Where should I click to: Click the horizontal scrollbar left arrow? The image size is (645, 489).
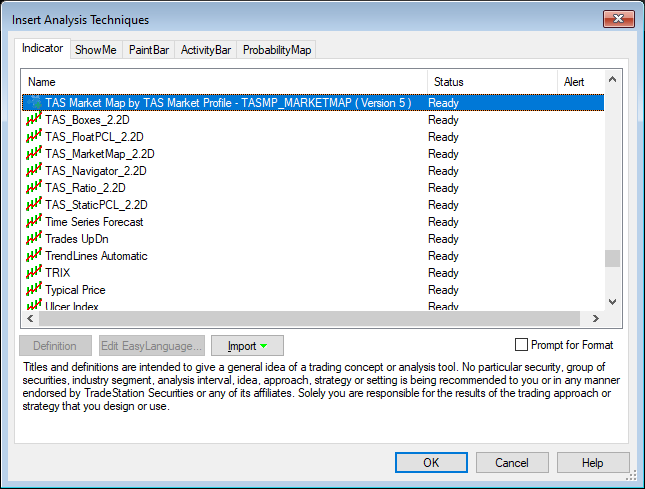click(x=30, y=318)
